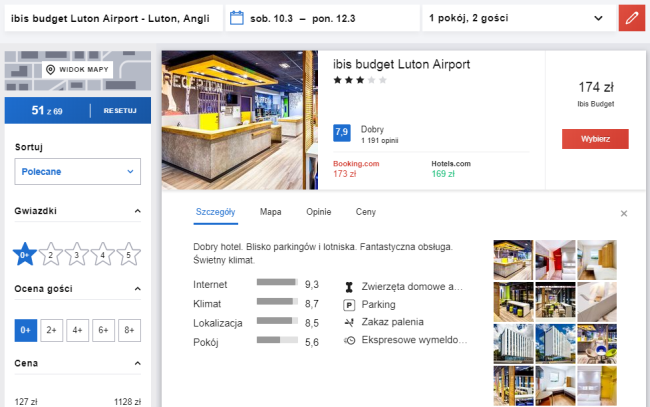The width and height of the screenshot is (650, 407).
Task: Open the white hotel exterior thumbnail
Action: (x=513, y=344)
